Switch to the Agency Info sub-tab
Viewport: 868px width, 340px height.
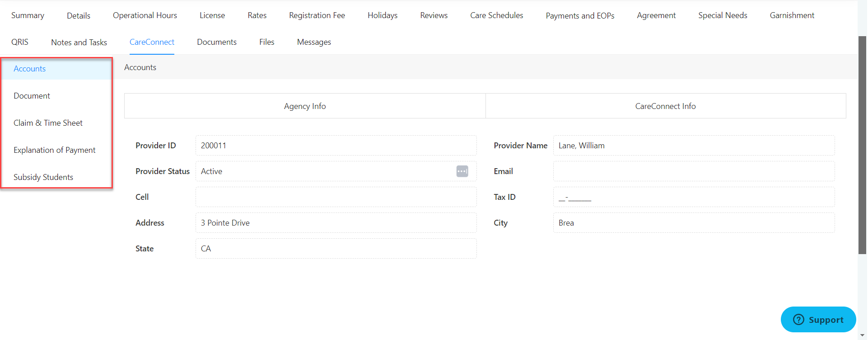point(305,106)
